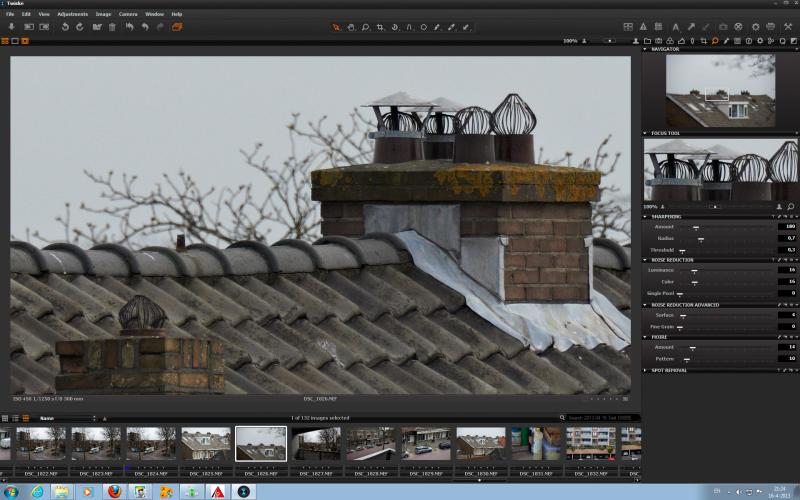Screen dimensions: 800x500
Task: Toggle grid view icon in browser toolbar
Action: pyautogui.click(x=5, y=418)
